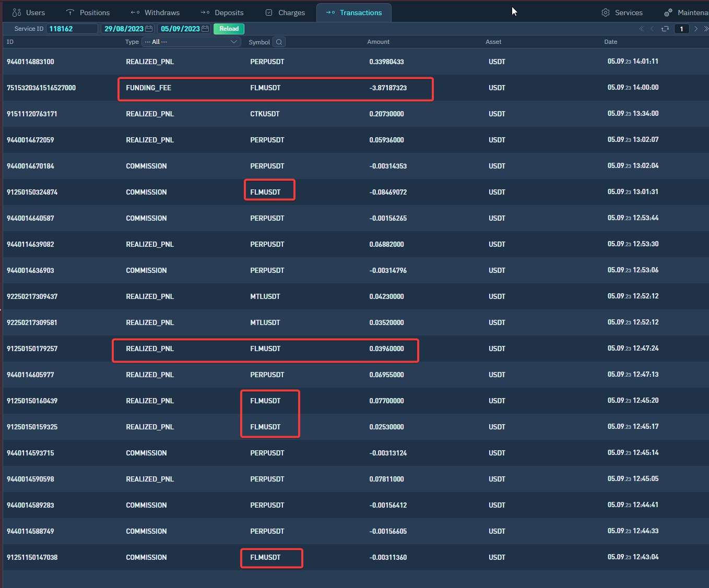Click date 05.09.23 12:43:04
The height and width of the screenshot is (588, 709).
(x=633, y=557)
